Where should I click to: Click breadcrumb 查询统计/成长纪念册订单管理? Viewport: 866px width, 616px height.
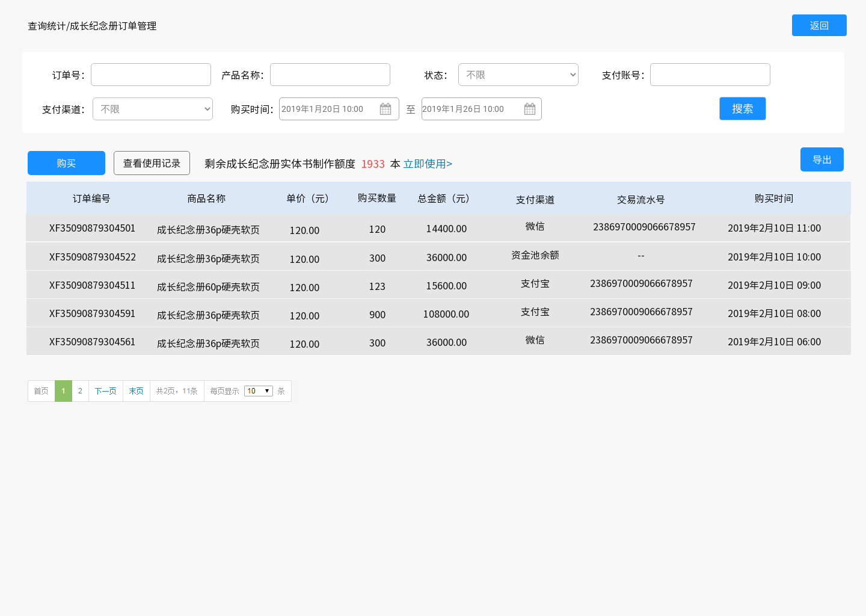(x=92, y=26)
